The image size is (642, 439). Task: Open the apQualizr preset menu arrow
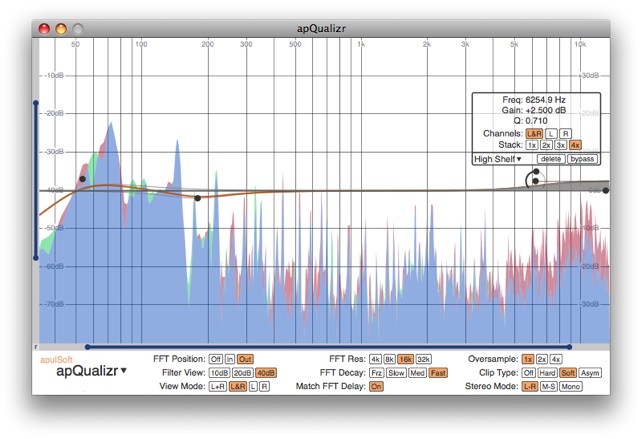[x=124, y=371]
